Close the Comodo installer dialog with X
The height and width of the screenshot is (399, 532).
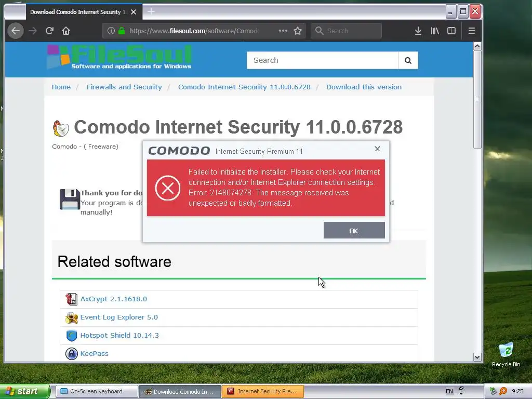coord(377,149)
